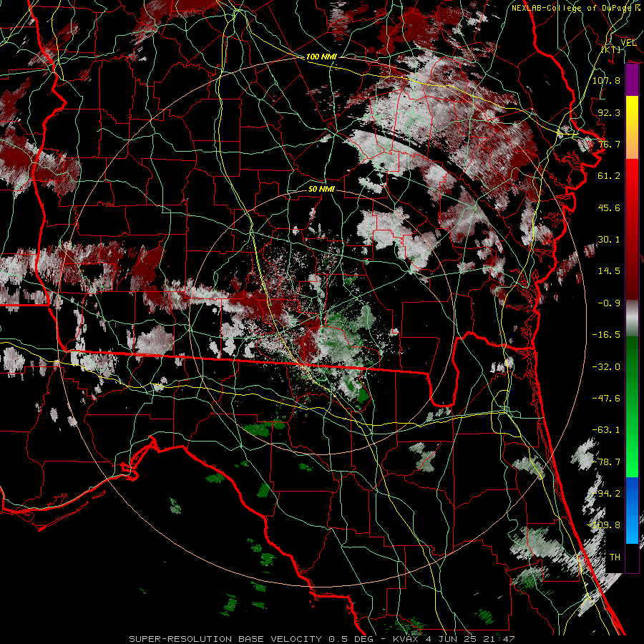
Task: Click the 61.2 value on the velocity scale
Action: tap(609, 176)
